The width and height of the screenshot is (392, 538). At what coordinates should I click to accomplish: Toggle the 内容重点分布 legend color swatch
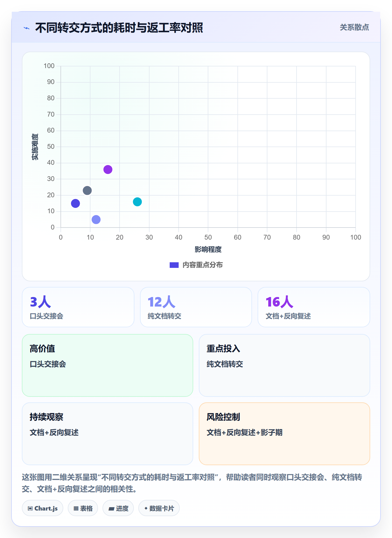174,265
